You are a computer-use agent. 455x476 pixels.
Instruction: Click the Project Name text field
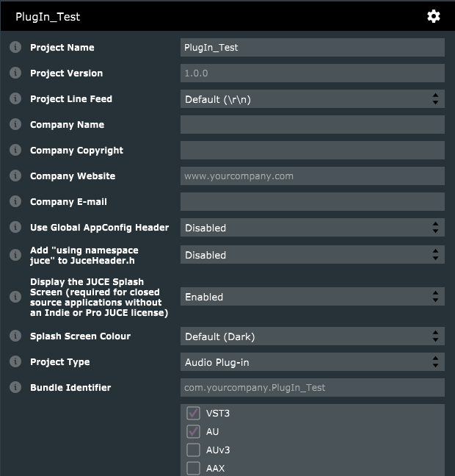click(x=312, y=48)
